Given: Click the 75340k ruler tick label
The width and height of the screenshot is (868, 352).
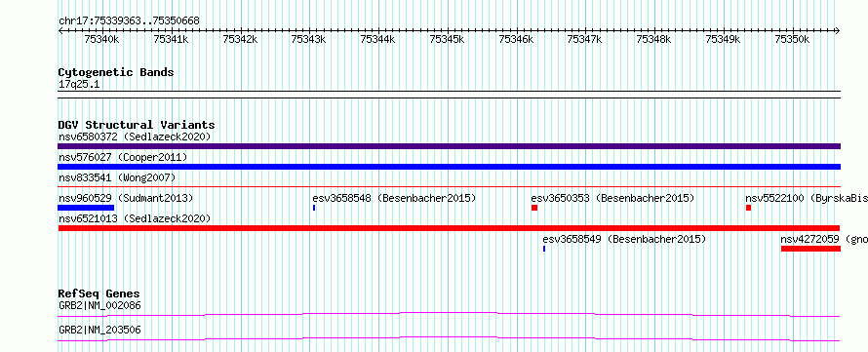Looking at the screenshot, I should [x=101, y=39].
